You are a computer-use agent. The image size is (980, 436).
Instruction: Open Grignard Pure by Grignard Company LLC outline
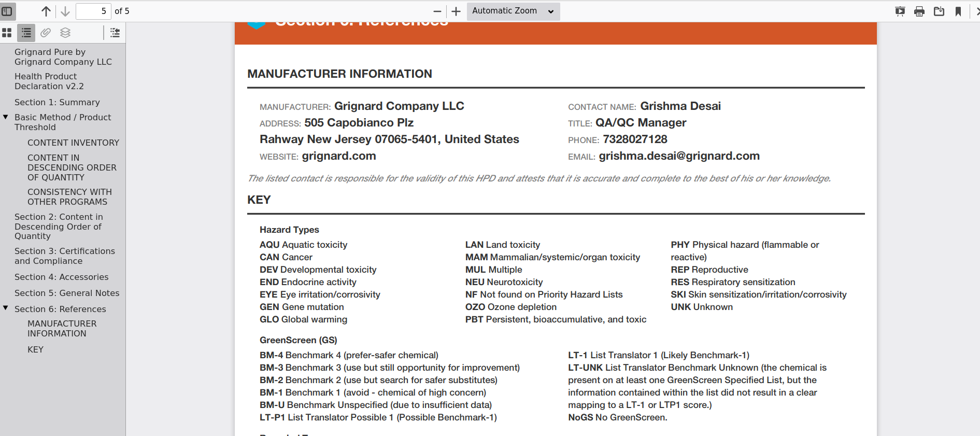63,57
